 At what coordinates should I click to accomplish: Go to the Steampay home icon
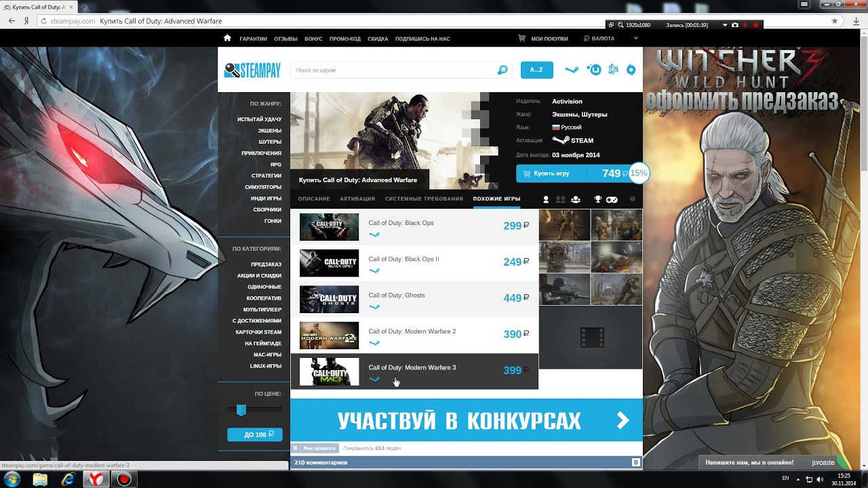pos(227,39)
